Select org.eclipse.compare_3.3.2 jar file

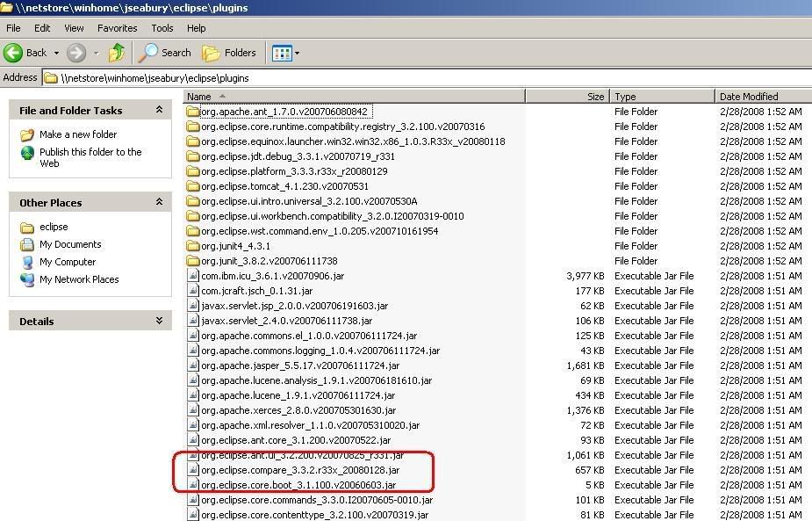[x=299, y=470]
